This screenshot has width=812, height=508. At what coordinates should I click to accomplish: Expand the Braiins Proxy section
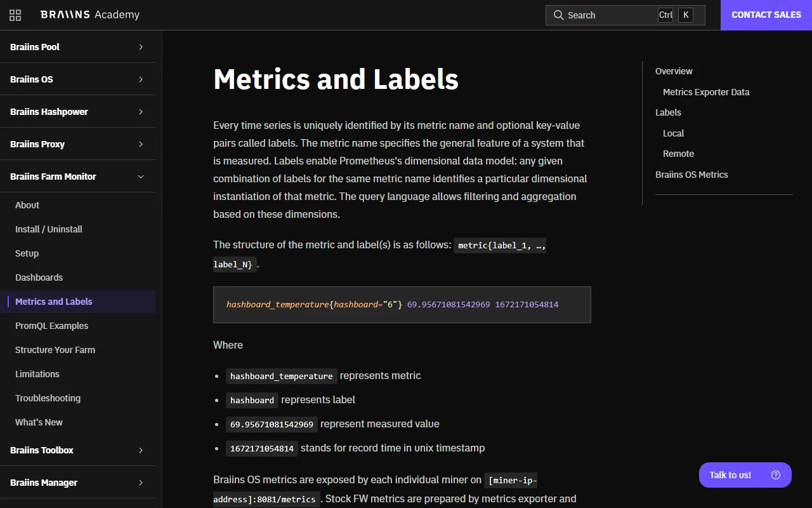click(x=77, y=144)
